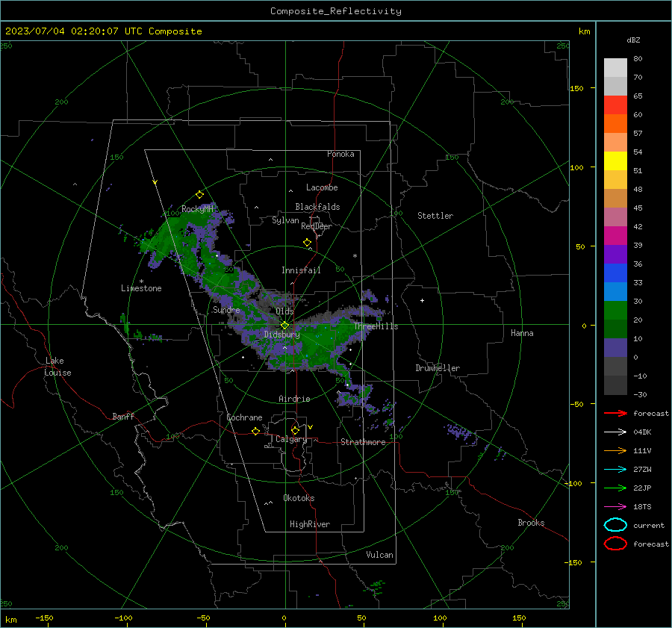Click the Okotoks city label
672x628 pixels.
point(299,498)
